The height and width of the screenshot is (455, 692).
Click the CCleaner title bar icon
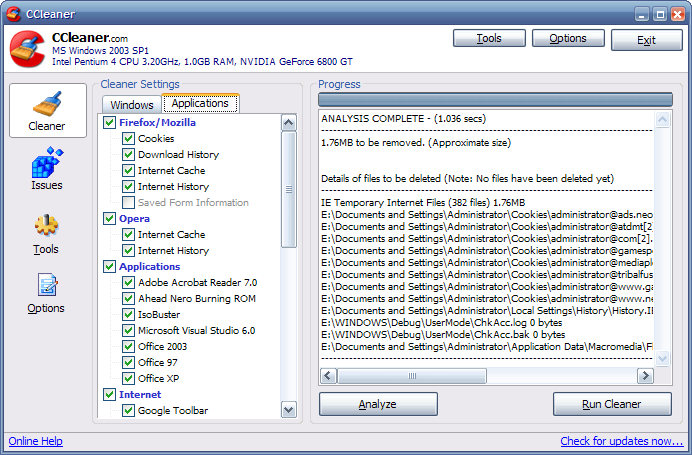(x=14, y=14)
